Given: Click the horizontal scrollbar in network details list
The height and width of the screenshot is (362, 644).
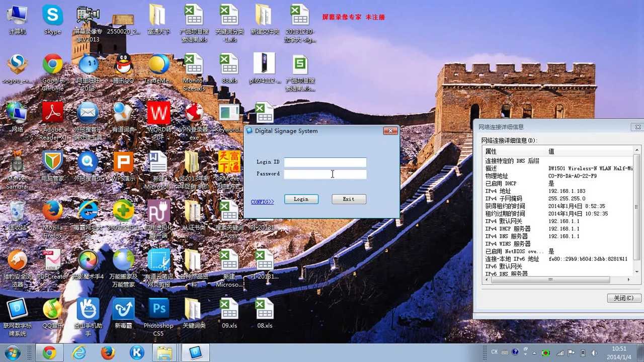Looking at the screenshot, I should point(558,280).
